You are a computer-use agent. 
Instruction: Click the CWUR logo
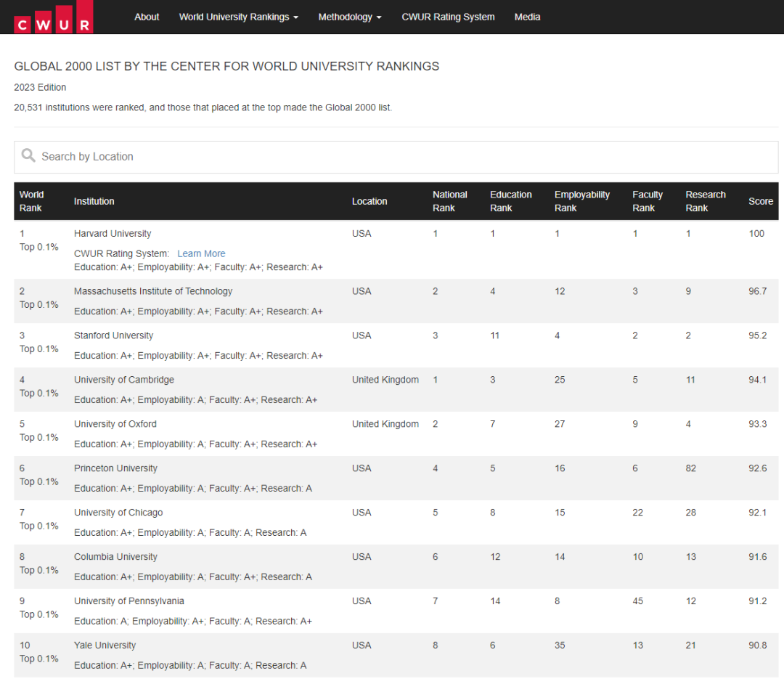tap(54, 17)
